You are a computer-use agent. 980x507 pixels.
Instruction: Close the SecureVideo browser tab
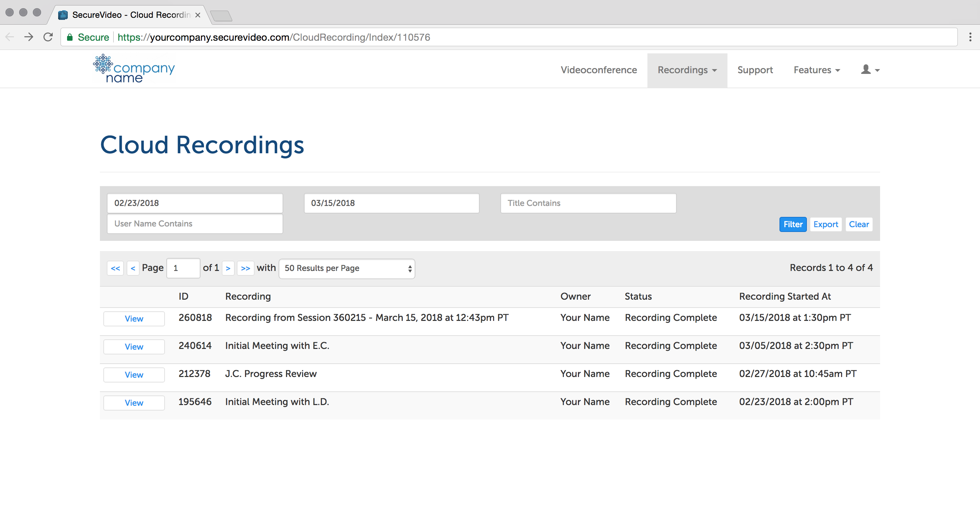pyautogui.click(x=198, y=15)
